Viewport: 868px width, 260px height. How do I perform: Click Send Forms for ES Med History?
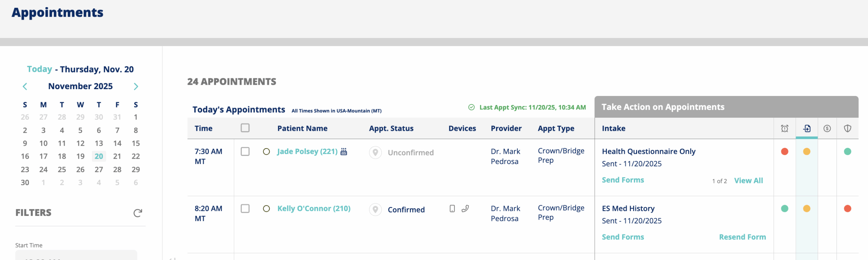[x=623, y=237]
